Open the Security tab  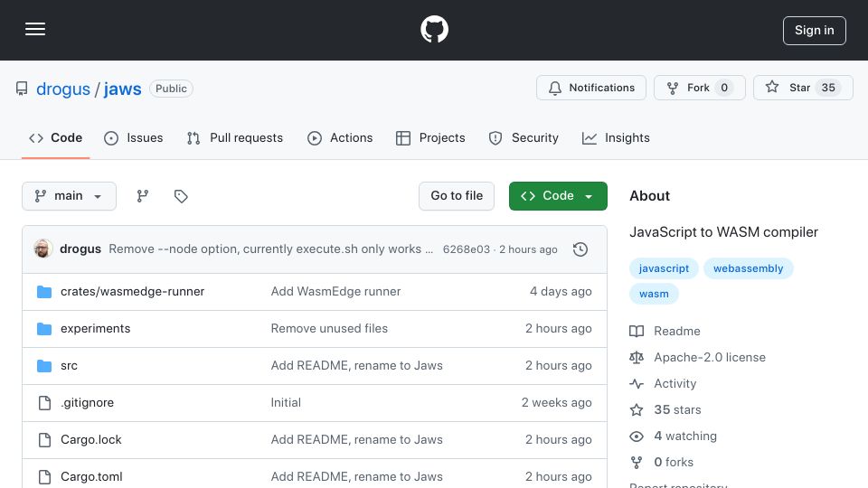(x=524, y=137)
